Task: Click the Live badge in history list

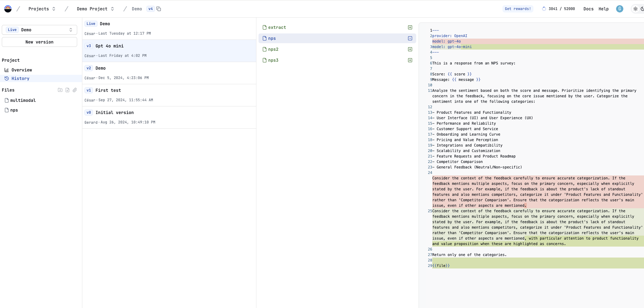Action: click(x=91, y=24)
